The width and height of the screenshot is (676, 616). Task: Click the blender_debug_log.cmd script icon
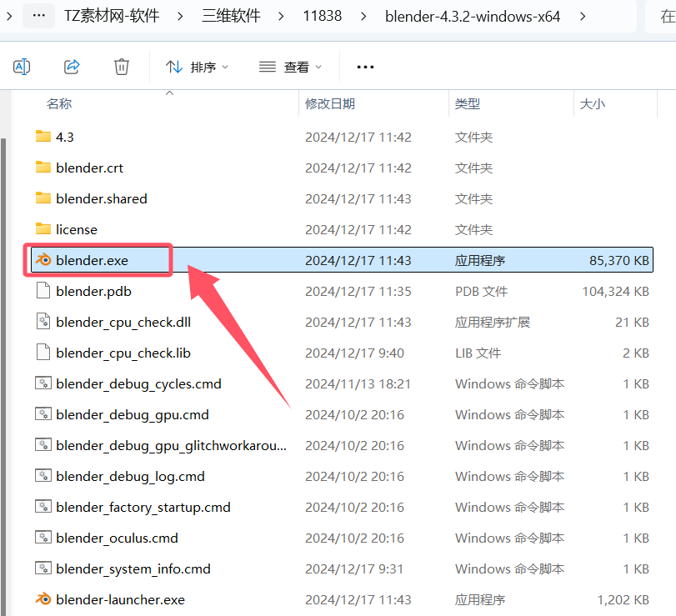click(x=43, y=475)
